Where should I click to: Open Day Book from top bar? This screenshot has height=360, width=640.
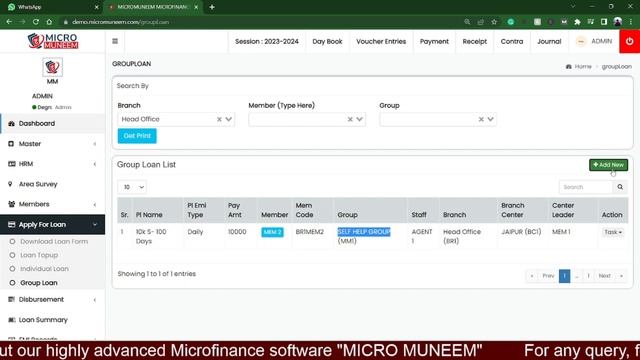tap(327, 41)
